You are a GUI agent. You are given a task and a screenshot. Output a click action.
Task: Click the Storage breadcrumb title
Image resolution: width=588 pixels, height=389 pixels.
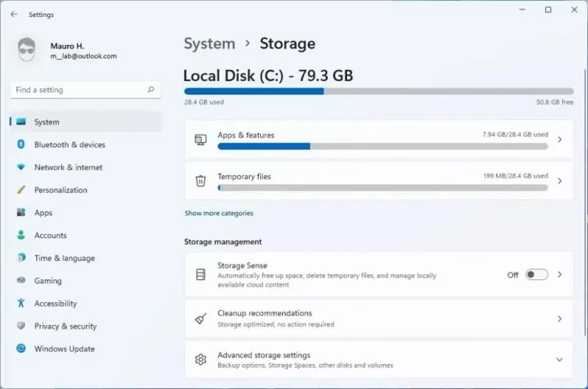coord(287,43)
